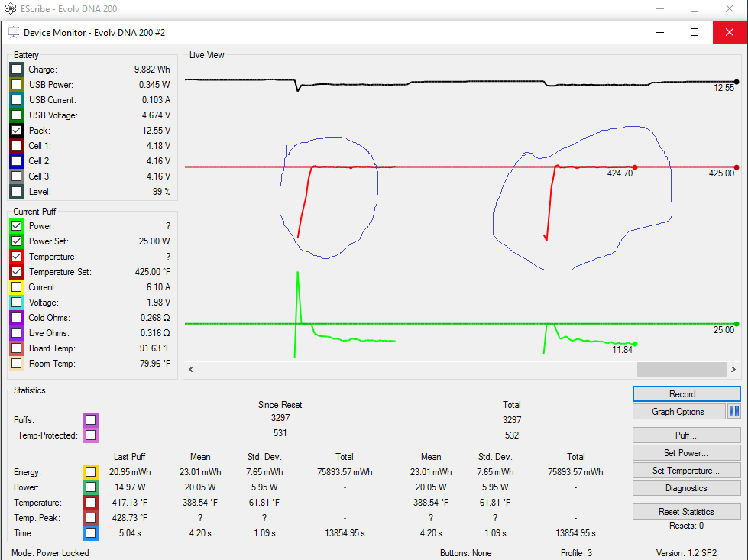Viewport: 748px width, 560px height.
Task: Uncheck the Current Puff Power checkbox
Action: pyautogui.click(x=17, y=225)
